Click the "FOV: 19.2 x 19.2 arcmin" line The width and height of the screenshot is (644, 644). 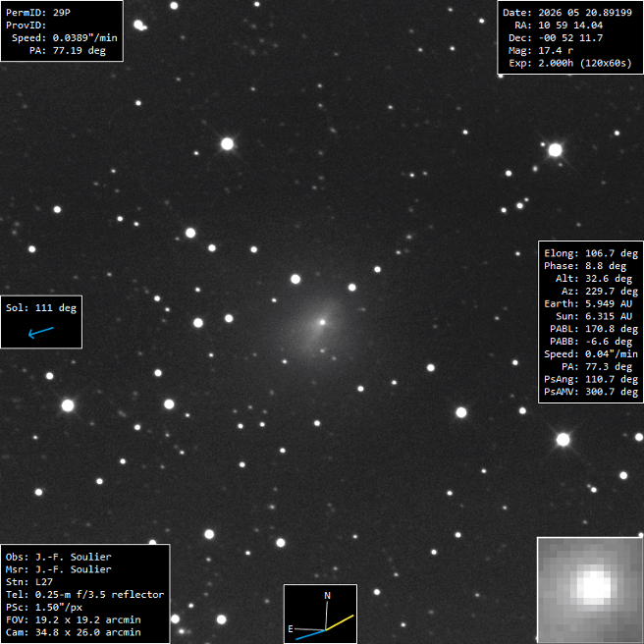(x=74, y=620)
